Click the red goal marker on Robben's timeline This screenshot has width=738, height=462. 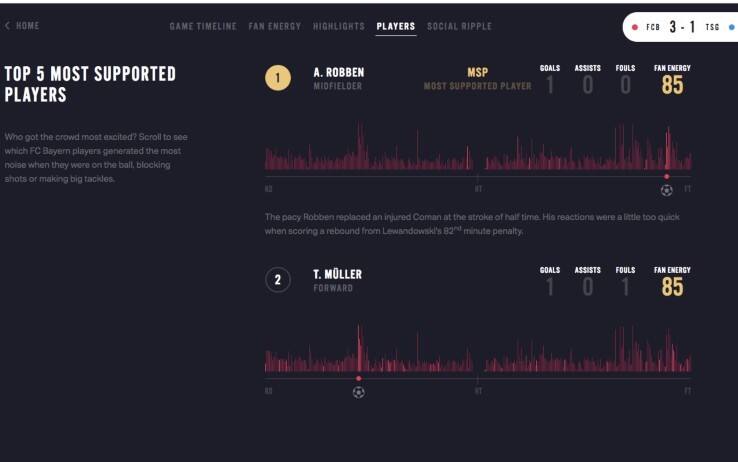pyautogui.click(x=667, y=176)
